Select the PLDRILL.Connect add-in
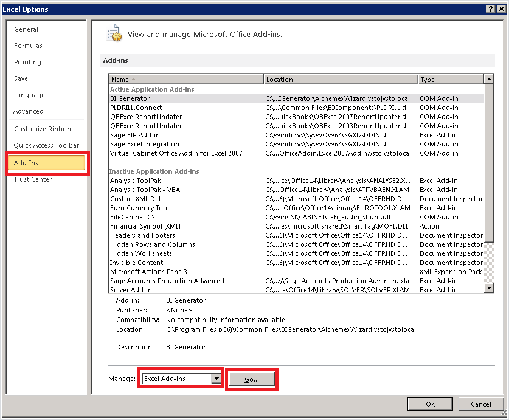Viewport: 509px width, 420px height. 296,108
